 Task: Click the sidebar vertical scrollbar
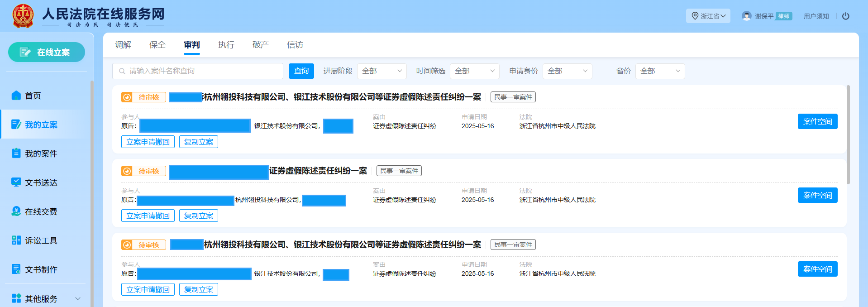[92, 194]
